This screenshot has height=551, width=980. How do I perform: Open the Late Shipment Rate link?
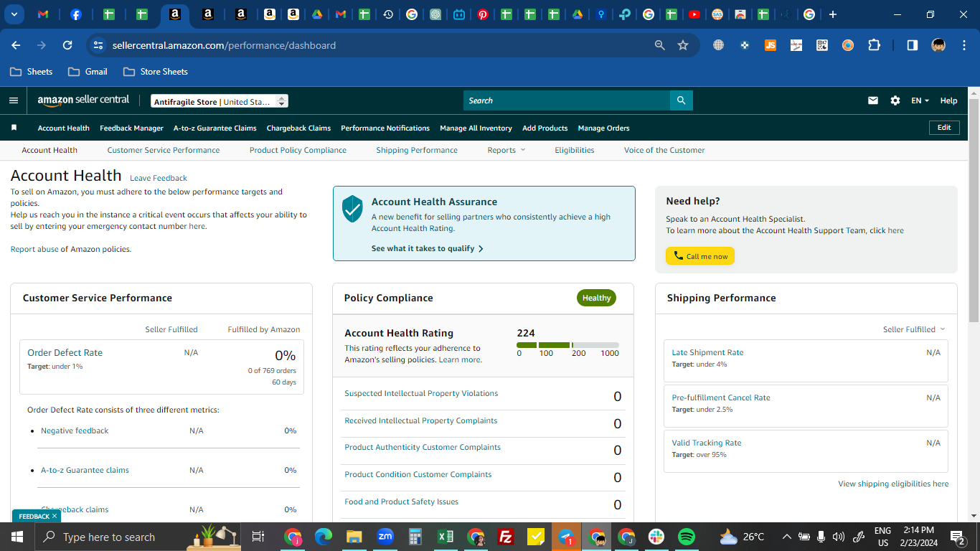[707, 352]
